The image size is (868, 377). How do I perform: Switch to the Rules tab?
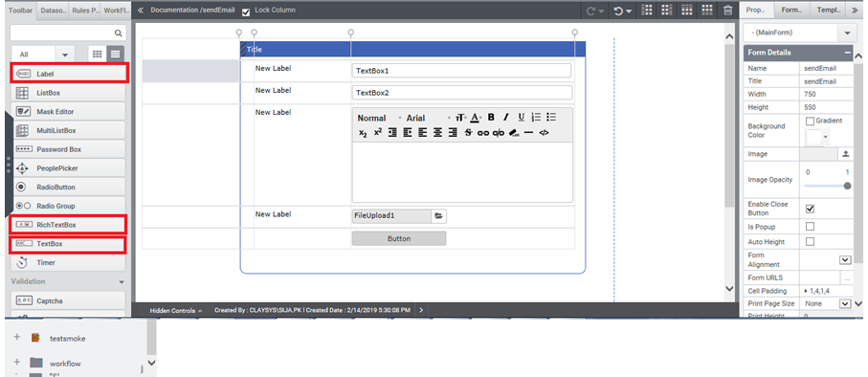85,10
